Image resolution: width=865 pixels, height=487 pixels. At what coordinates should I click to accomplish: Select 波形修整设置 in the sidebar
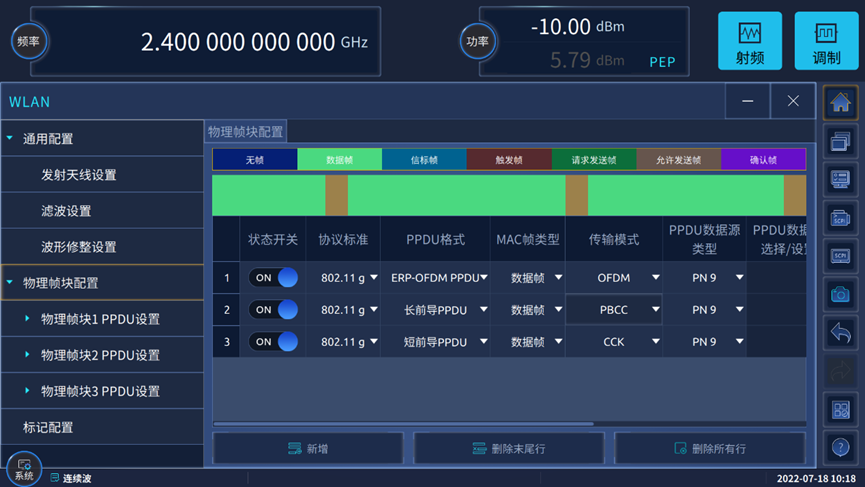tap(103, 247)
